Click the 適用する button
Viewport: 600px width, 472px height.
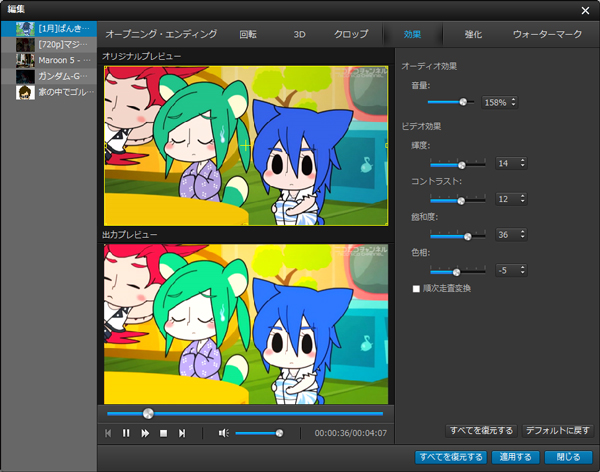click(515, 457)
